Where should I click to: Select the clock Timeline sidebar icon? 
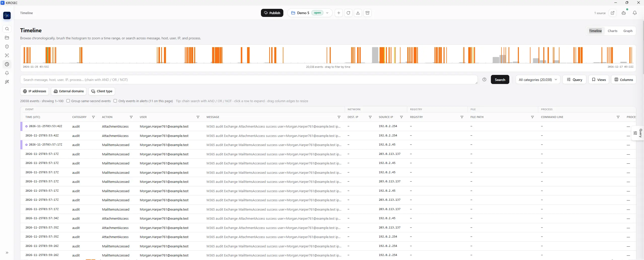pos(7,64)
